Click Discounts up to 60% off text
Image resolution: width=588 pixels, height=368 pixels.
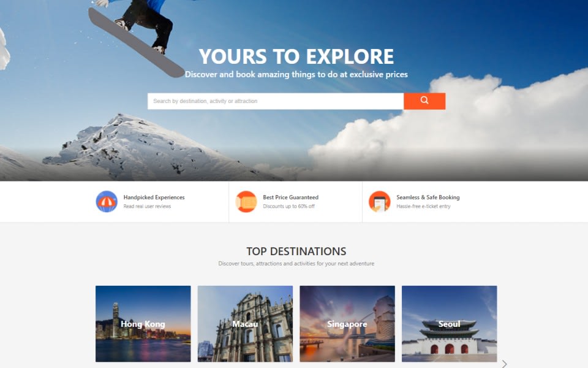pos(288,206)
